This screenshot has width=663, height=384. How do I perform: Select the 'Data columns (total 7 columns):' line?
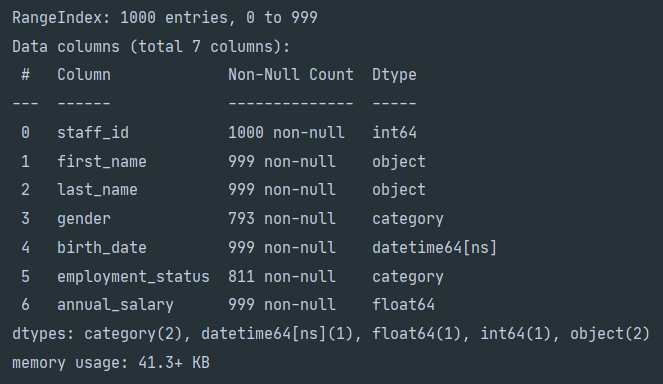click(151, 47)
